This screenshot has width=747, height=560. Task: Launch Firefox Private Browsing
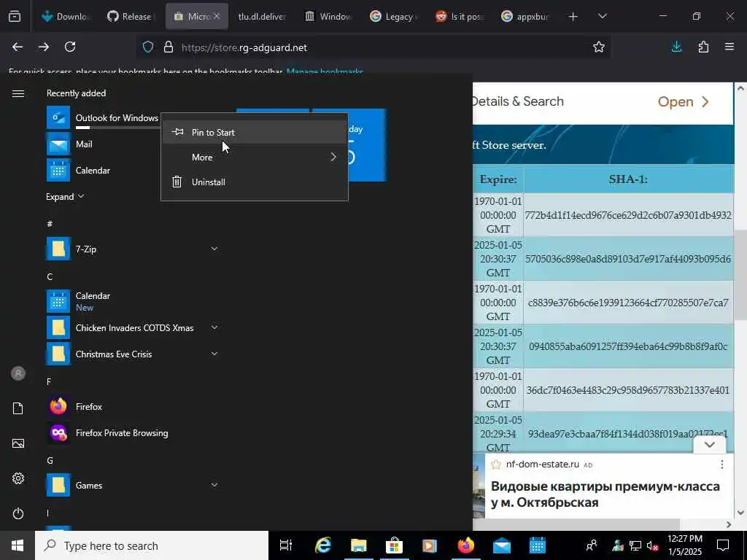(133, 433)
